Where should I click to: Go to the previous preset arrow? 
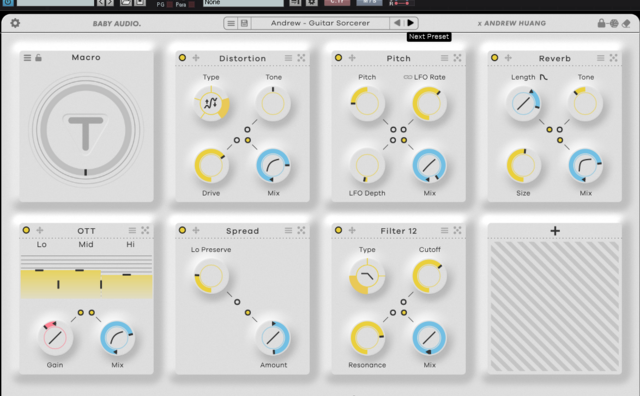396,23
